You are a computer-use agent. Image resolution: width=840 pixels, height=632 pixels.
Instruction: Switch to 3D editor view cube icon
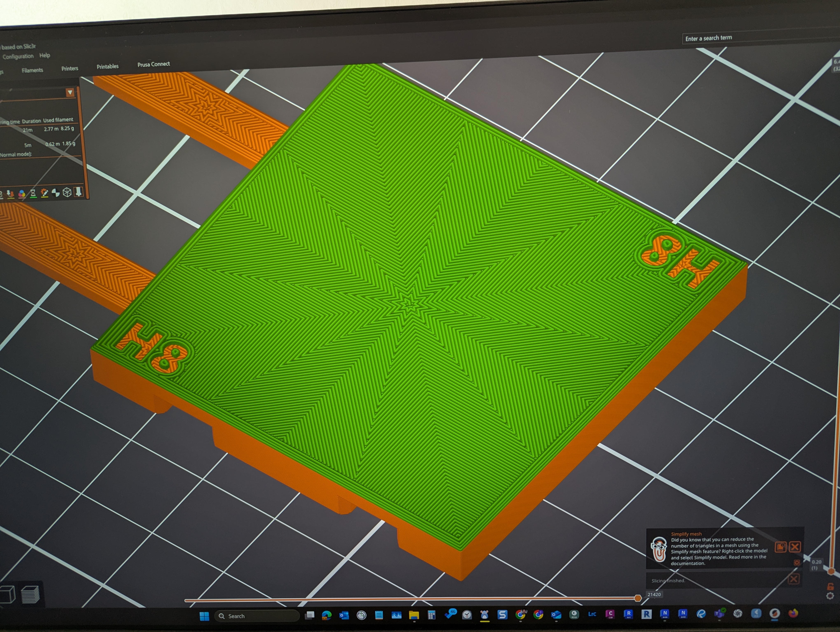click(x=8, y=594)
